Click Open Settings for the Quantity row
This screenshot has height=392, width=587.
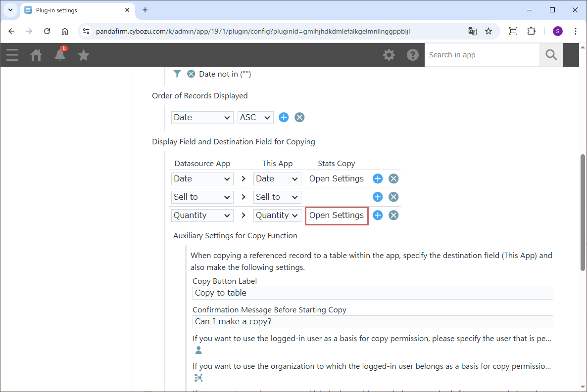(x=337, y=215)
